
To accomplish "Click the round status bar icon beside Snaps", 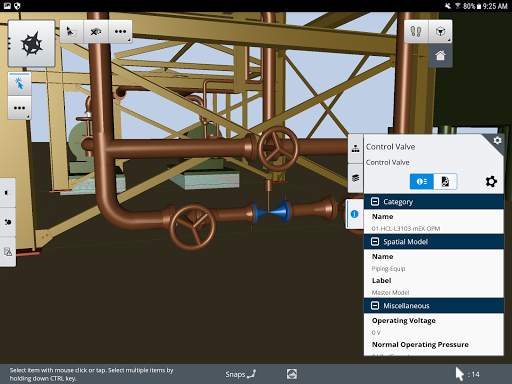I will (292, 374).
